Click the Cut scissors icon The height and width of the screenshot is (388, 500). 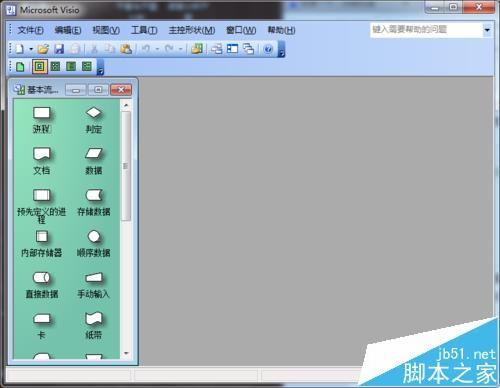[94, 49]
